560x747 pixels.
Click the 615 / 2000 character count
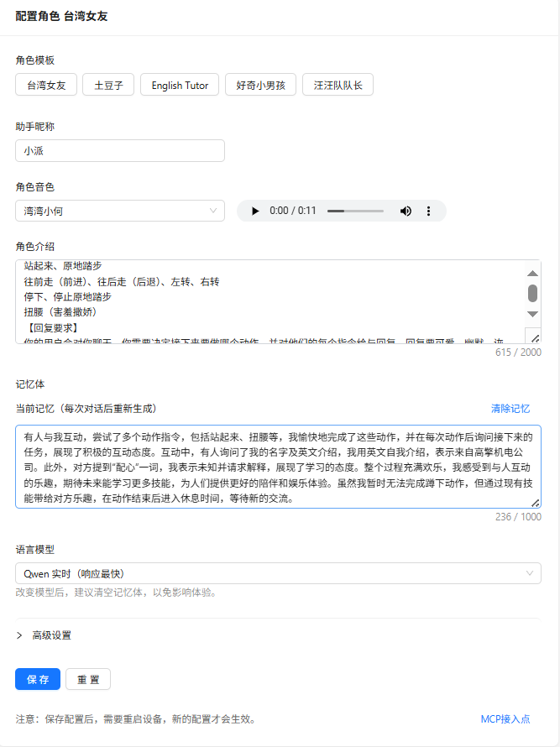point(518,352)
